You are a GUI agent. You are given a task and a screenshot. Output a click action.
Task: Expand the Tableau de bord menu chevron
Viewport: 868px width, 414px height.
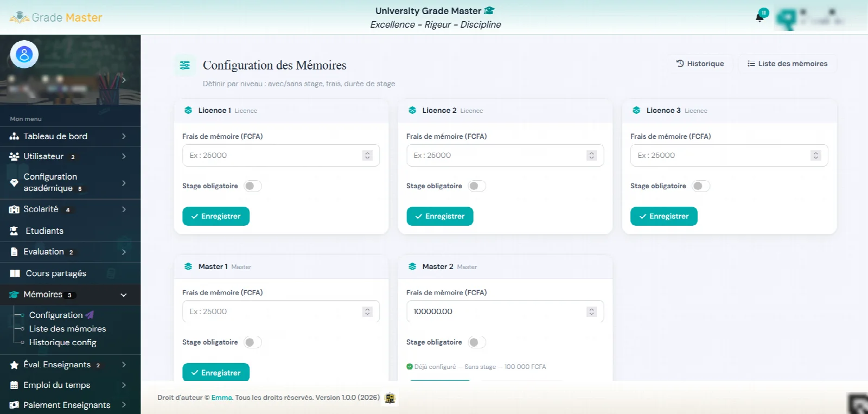[x=124, y=136]
